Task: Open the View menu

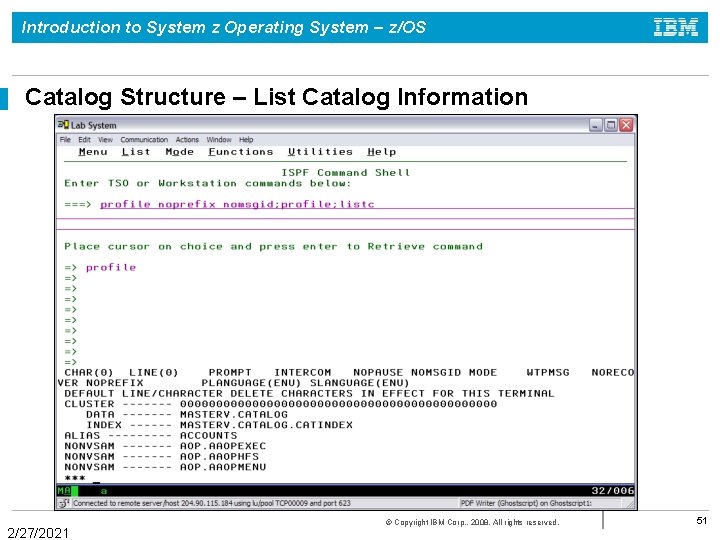Action: (105, 140)
